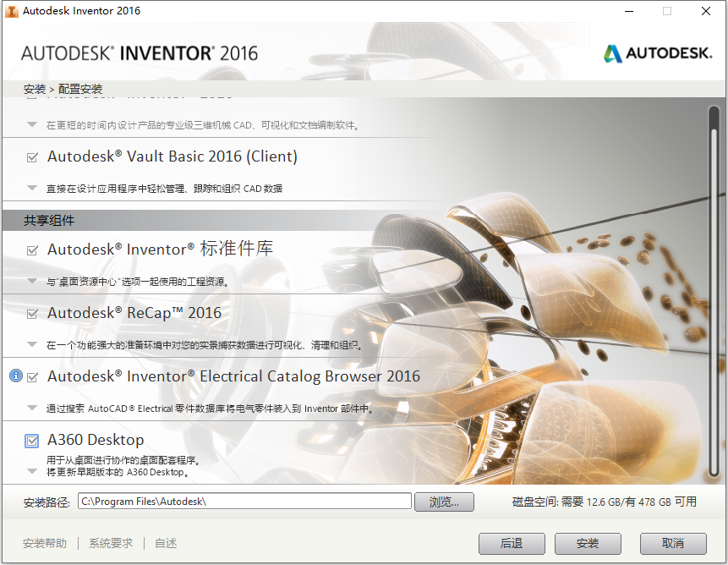Click the 浏览... browse button
The image size is (728, 565).
(444, 502)
